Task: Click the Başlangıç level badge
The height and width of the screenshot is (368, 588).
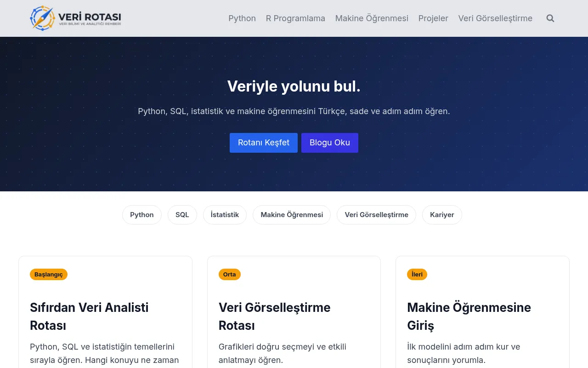Action: click(x=49, y=275)
